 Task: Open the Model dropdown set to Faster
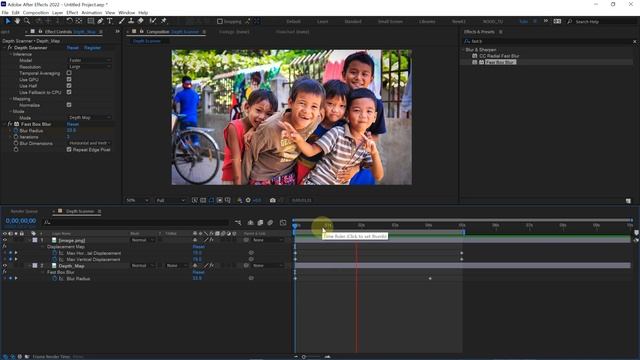coord(89,60)
